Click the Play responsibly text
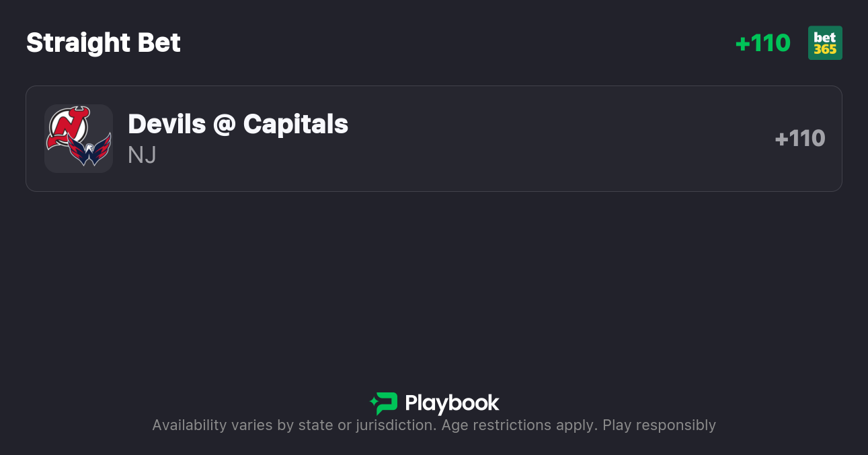Image resolution: width=868 pixels, height=455 pixels. 659,425
